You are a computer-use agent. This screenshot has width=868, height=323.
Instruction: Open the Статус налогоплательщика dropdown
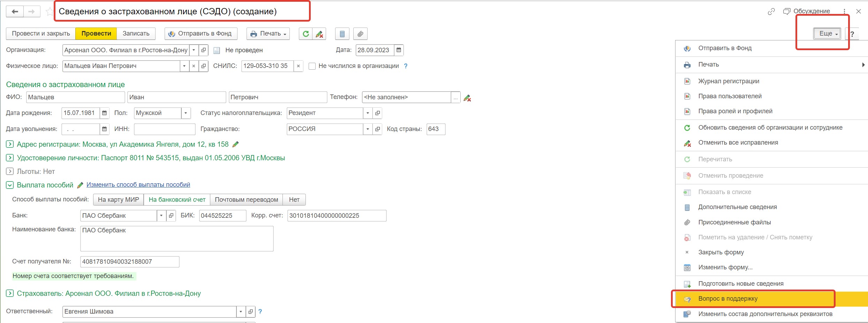pos(368,113)
